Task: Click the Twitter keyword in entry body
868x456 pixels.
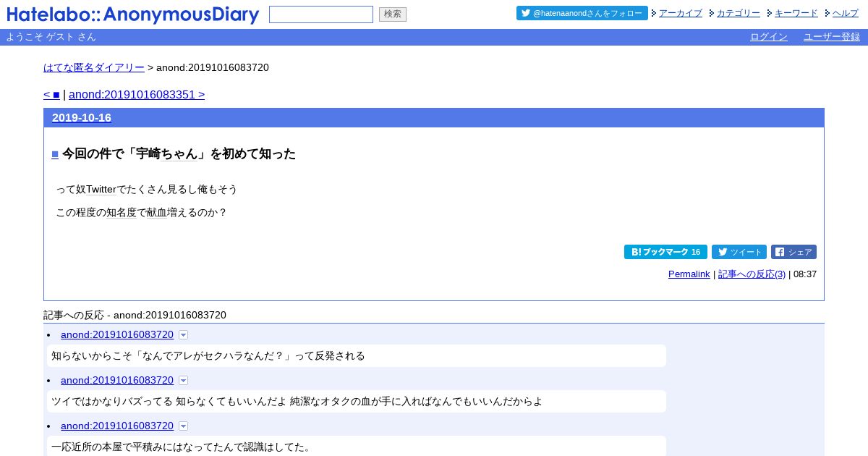Action: click(101, 190)
